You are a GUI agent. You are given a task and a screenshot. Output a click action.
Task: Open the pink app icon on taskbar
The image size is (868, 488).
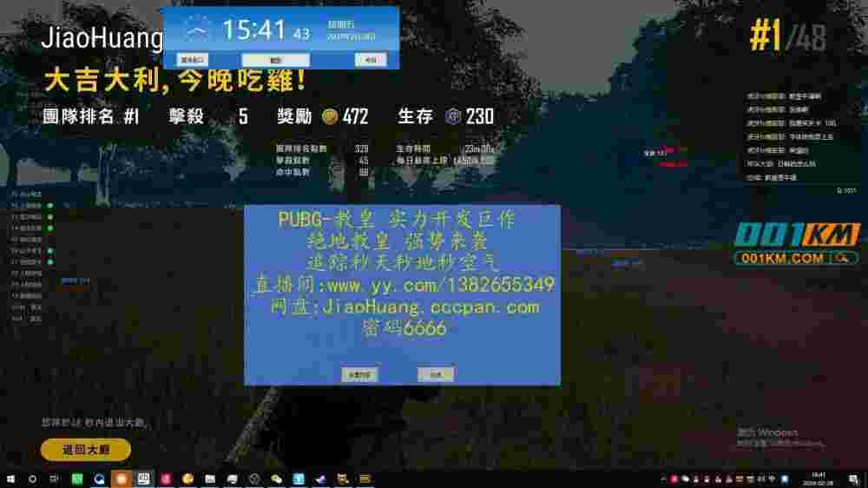point(166,479)
